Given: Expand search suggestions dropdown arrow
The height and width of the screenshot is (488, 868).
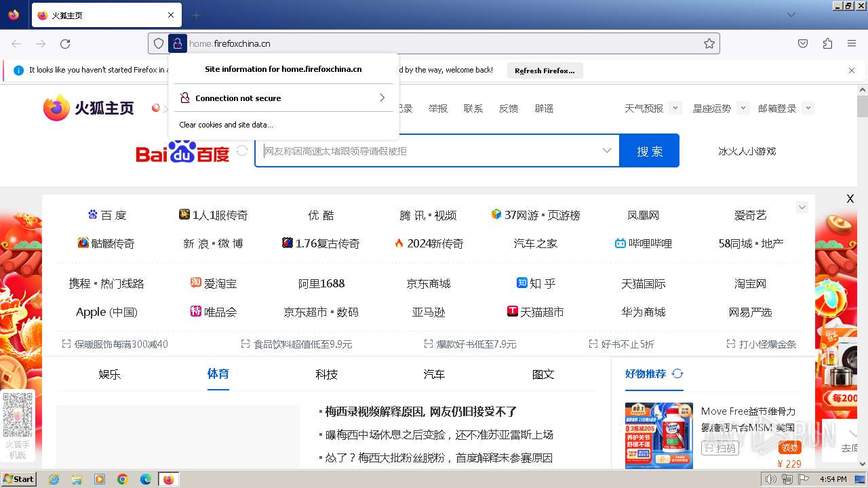Looking at the screenshot, I should pos(607,150).
